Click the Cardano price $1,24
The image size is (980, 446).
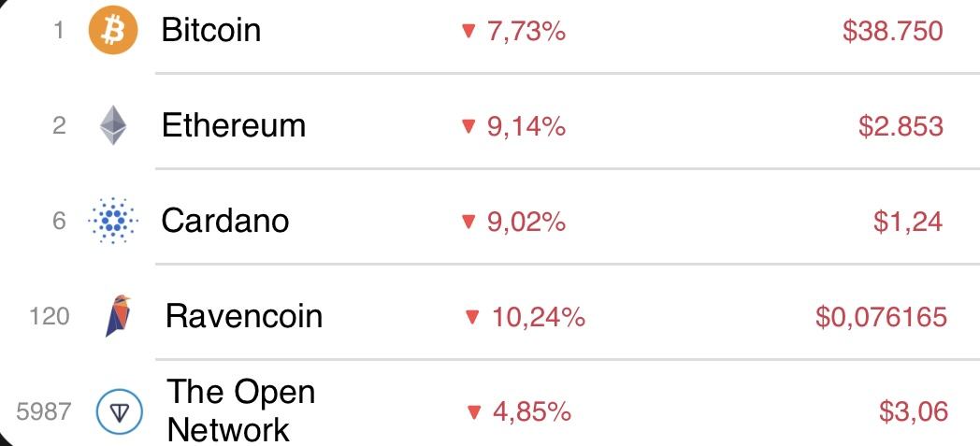point(908,222)
